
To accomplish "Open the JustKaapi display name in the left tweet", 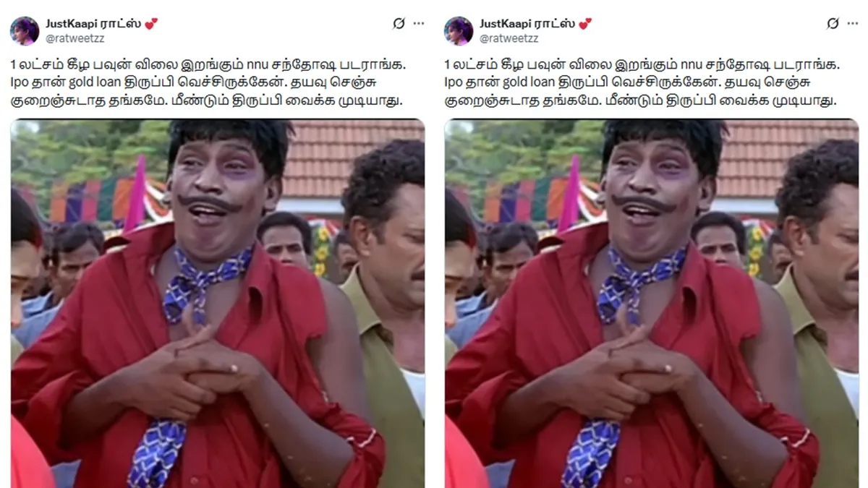I will pyautogui.click(x=94, y=24).
